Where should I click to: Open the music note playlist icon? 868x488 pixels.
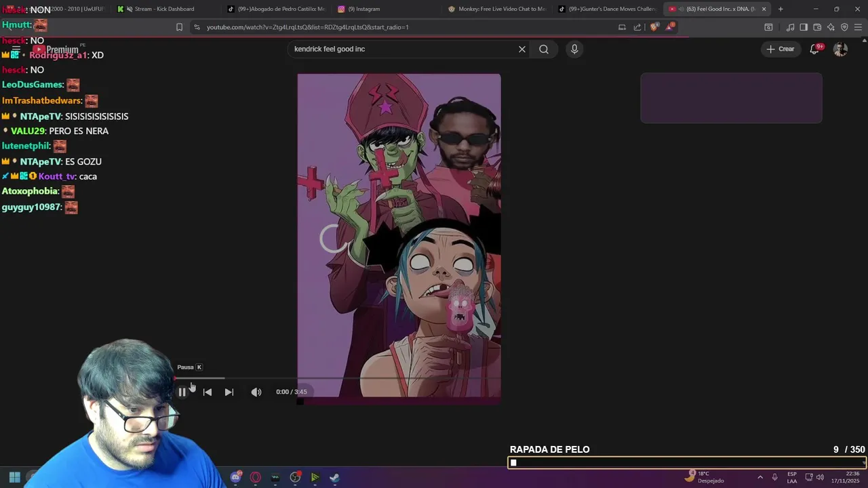790,27
